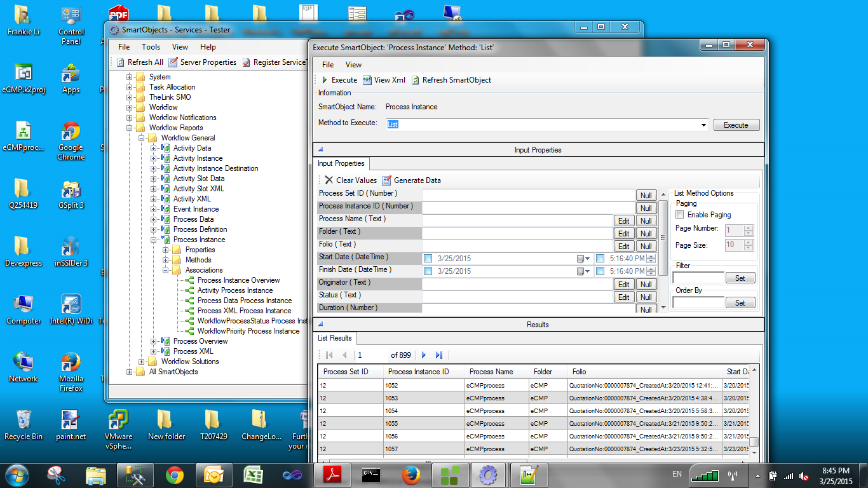
Task: Open the inSSIDer 3 desktop shortcut
Action: coord(71,252)
